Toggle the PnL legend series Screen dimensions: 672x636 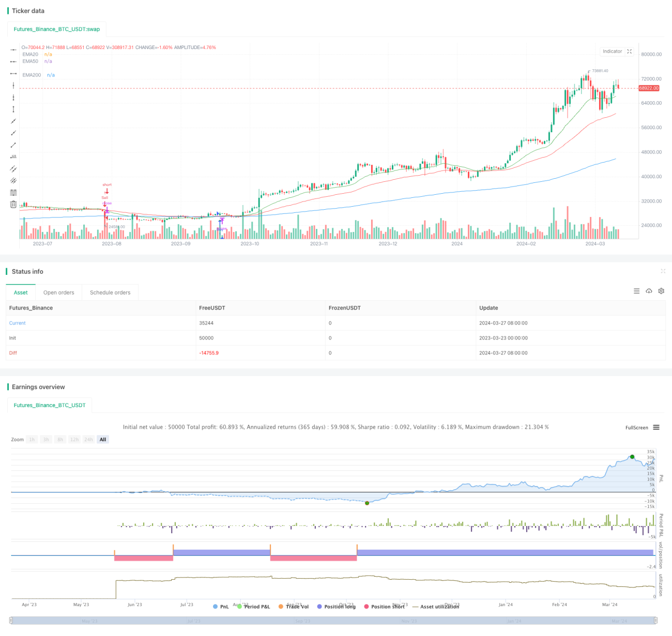pyautogui.click(x=221, y=607)
